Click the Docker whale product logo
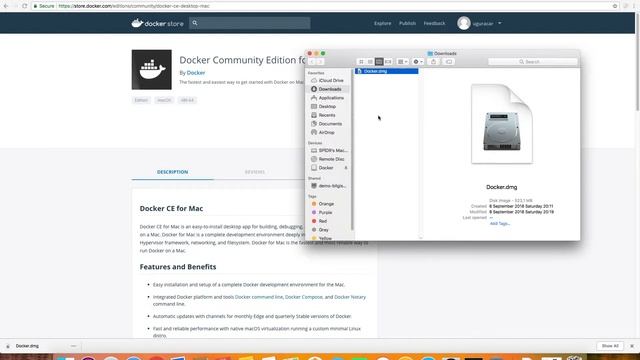 click(x=151, y=70)
